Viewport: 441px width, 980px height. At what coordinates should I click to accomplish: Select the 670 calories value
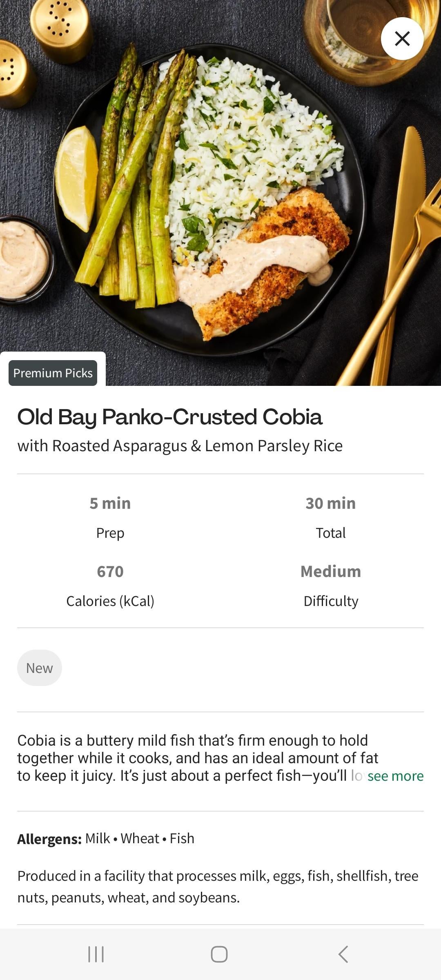click(110, 572)
